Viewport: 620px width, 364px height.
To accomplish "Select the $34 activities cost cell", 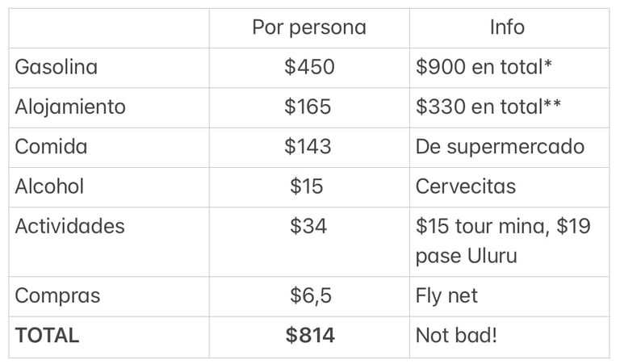I will pyautogui.click(x=308, y=226).
